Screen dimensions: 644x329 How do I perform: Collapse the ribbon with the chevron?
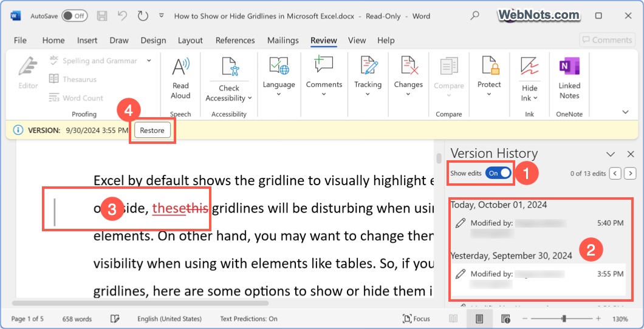(626, 112)
